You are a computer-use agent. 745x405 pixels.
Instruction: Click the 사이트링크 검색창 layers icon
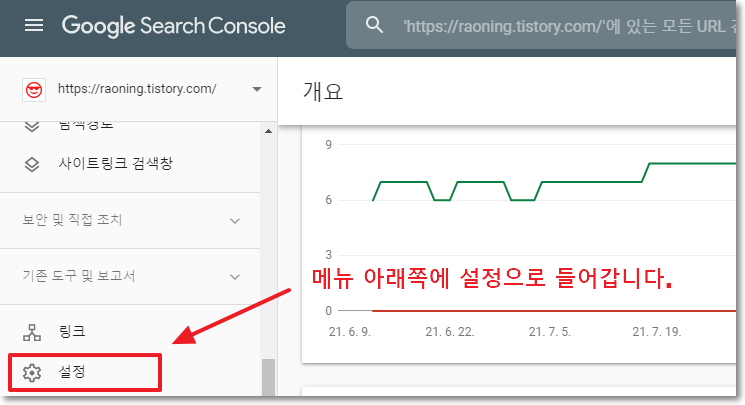[x=32, y=164]
